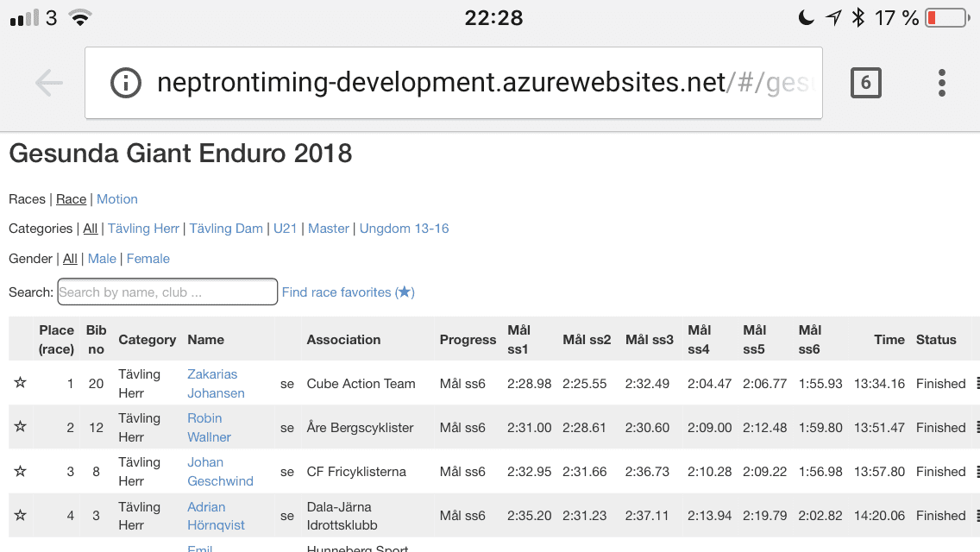
Task: Tap the browser back arrow
Action: point(49,83)
